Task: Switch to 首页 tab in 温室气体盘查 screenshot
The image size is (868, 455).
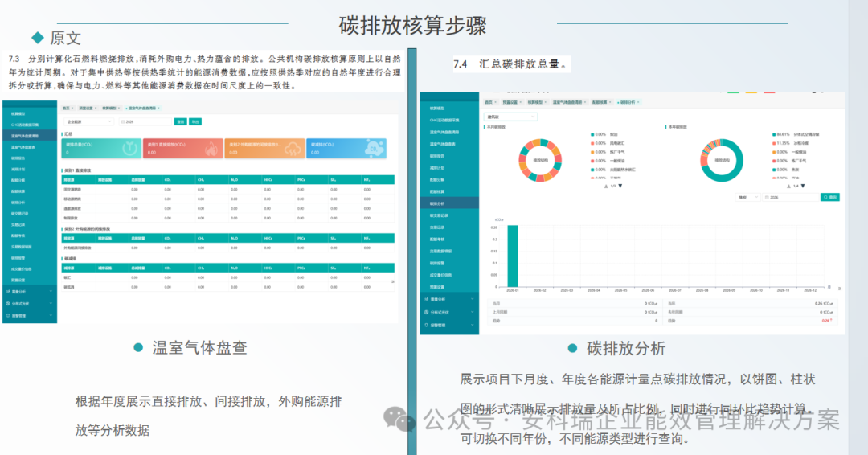Action: click(68, 108)
